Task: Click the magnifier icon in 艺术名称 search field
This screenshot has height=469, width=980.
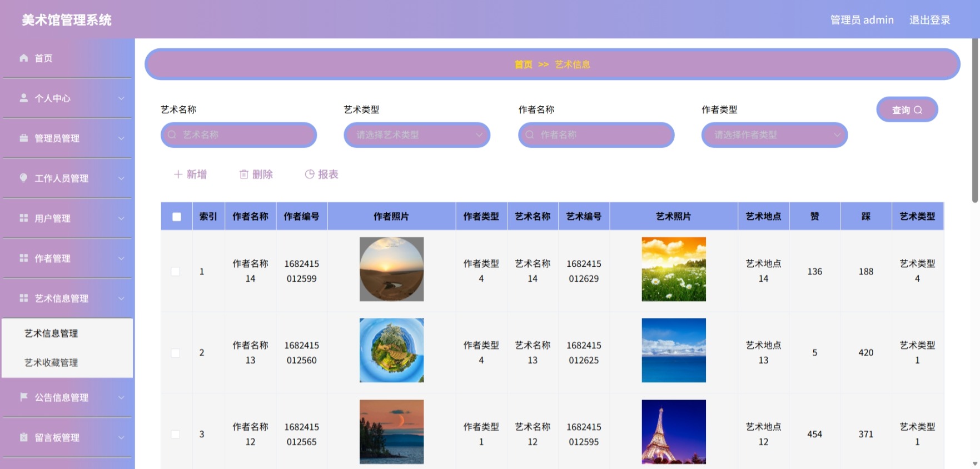Action: tap(172, 134)
